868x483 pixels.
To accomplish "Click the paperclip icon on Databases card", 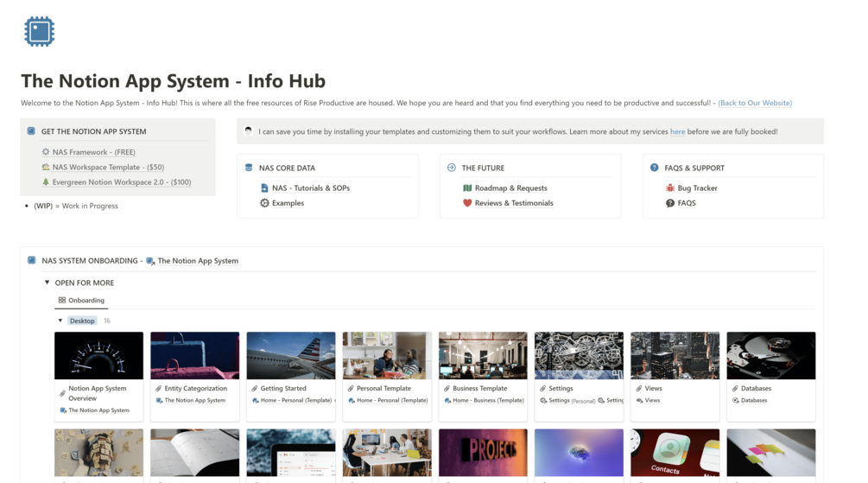I will click(735, 388).
